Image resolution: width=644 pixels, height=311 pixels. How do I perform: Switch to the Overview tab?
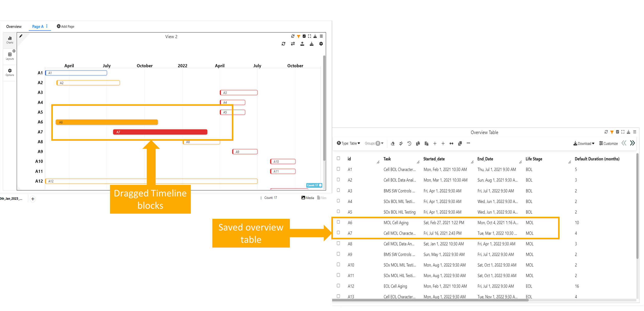pyautogui.click(x=14, y=26)
